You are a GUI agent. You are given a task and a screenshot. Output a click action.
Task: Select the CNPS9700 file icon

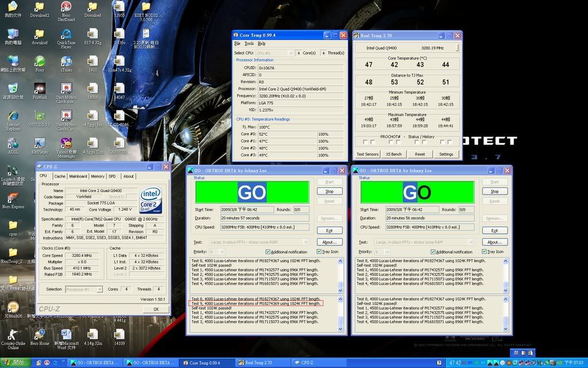click(x=119, y=146)
